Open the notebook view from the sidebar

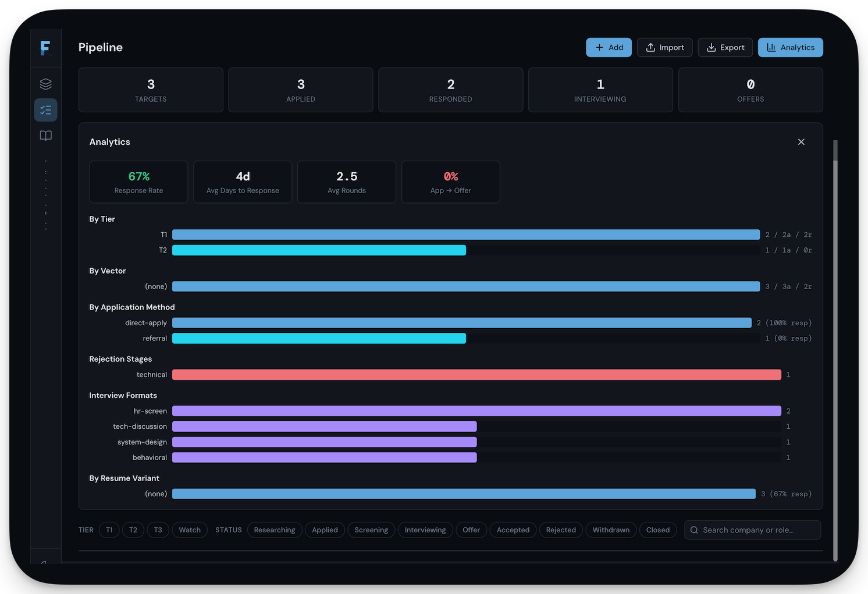coord(46,136)
